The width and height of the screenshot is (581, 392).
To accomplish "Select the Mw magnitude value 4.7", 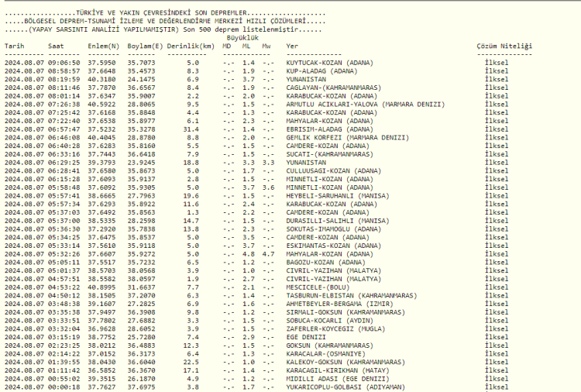I will (x=268, y=253).
